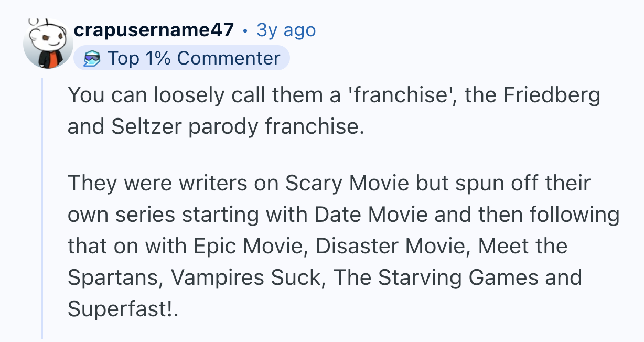This screenshot has height=342, width=644.
Task: Click the 'Superfast!' title text
Action: 121,309
